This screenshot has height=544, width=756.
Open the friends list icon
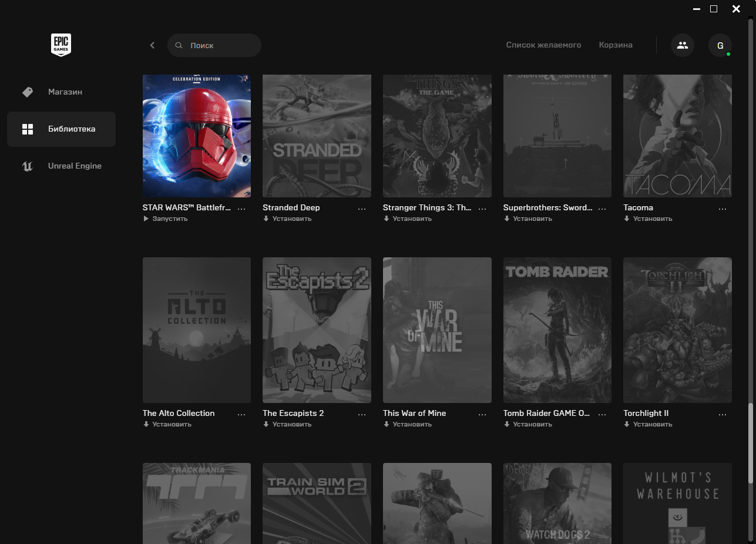click(683, 45)
